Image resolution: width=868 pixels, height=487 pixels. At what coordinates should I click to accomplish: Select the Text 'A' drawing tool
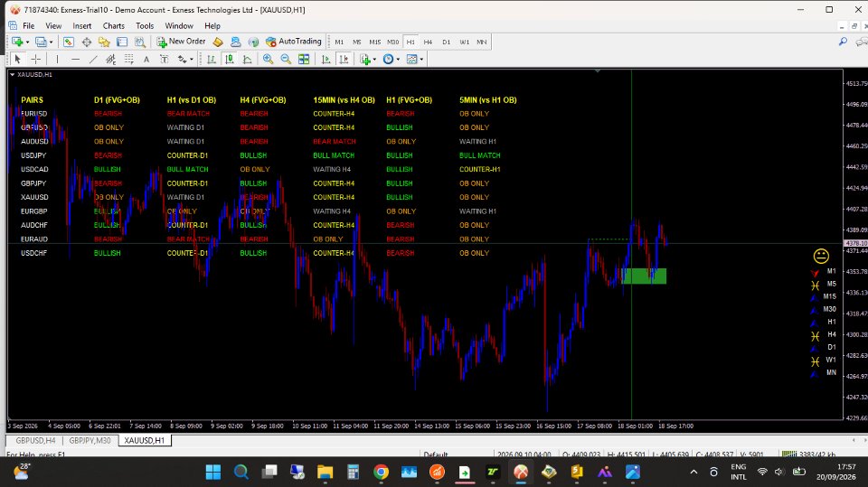click(x=146, y=59)
